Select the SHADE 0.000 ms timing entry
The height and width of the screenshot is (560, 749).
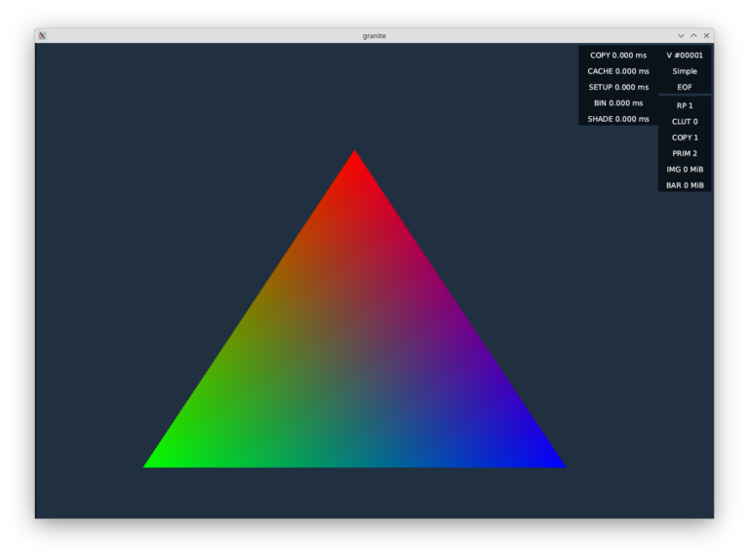click(x=617, y=119)
